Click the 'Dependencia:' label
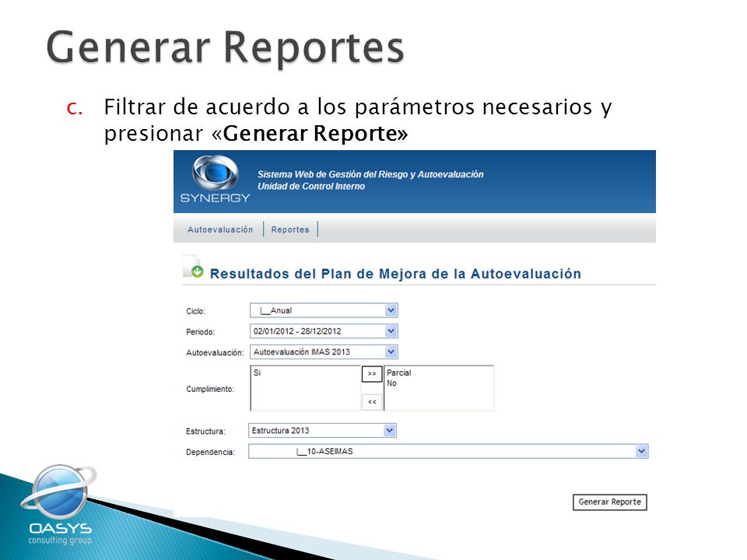747x560 pixels. click(210, 453)
